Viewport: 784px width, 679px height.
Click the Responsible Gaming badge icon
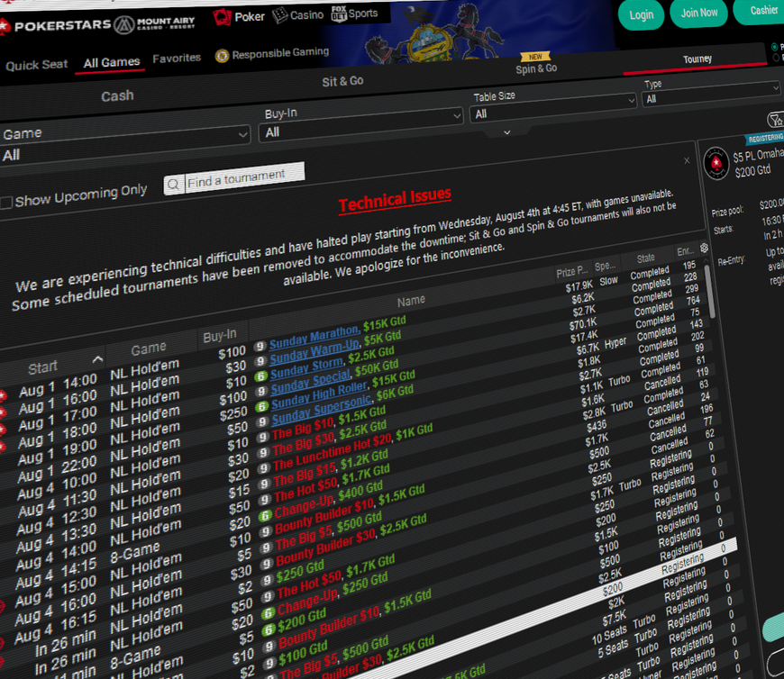pyautogui.click(x=222, y=56)
